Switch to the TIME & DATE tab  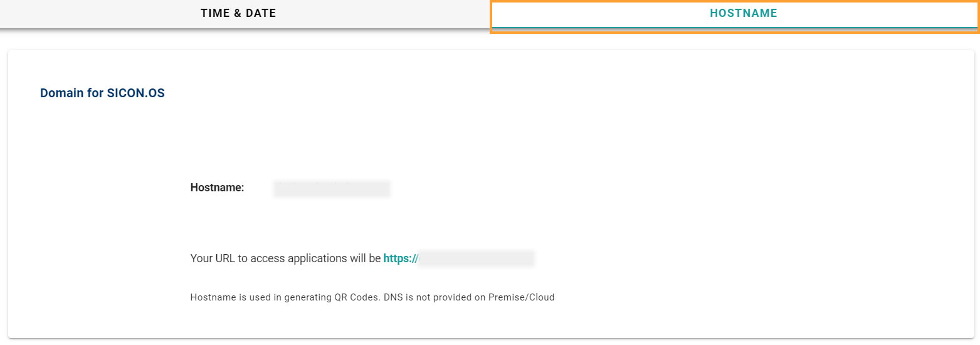click(x=238, y=13)
